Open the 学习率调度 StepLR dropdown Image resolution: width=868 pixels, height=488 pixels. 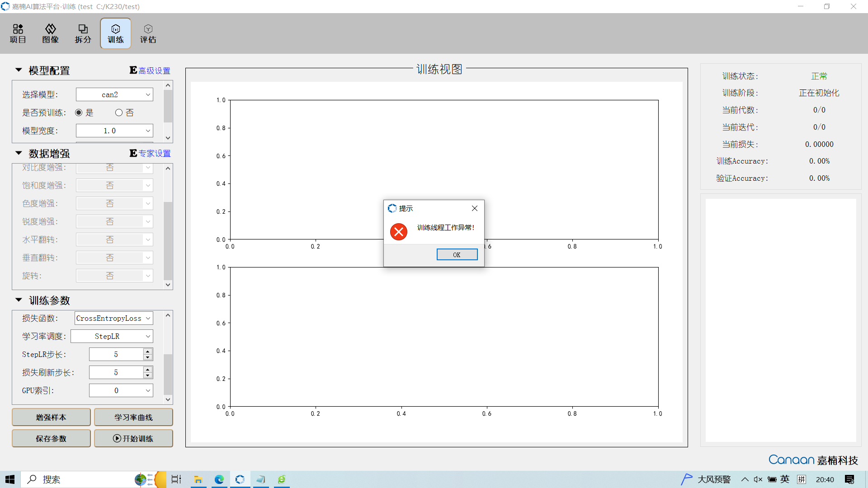[x=112, y=336]
